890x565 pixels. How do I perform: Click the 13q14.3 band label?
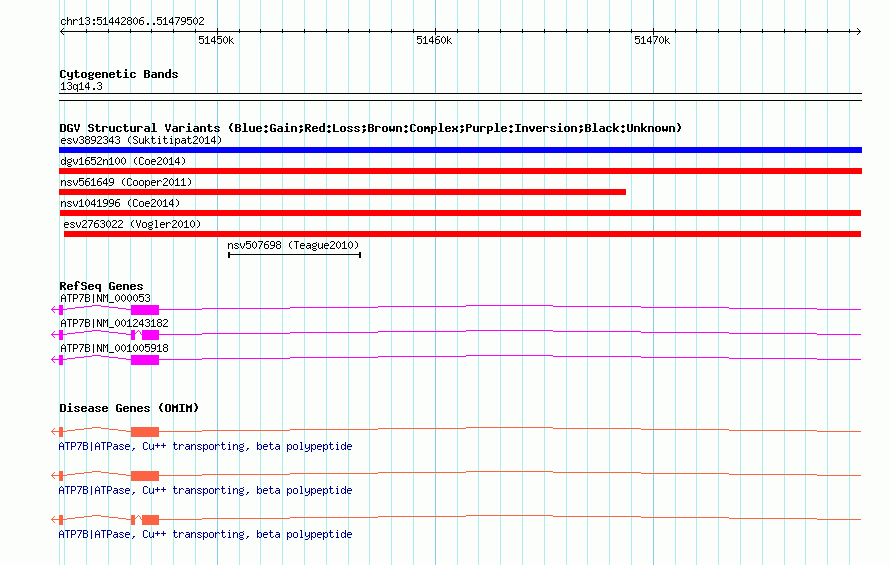click(x=81, y=86)
